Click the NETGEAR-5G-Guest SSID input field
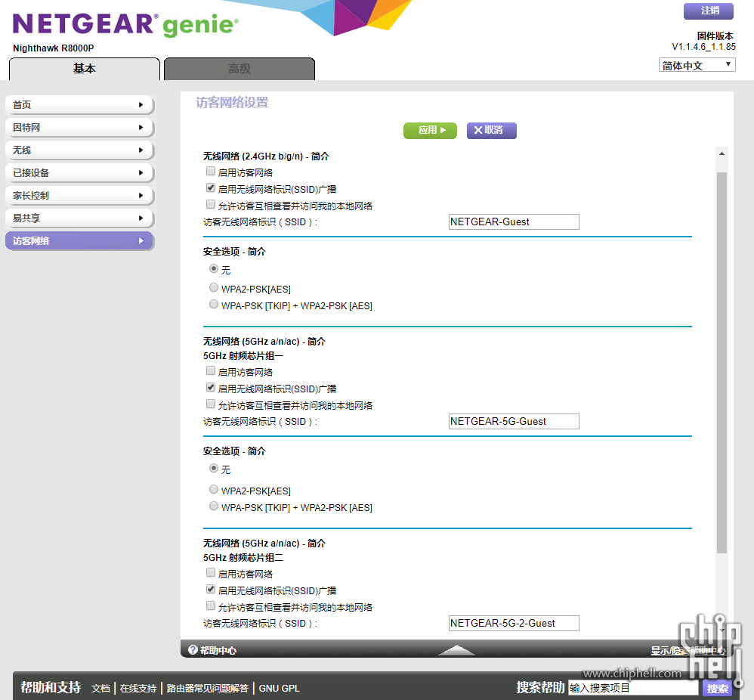 tap(514, 422)
